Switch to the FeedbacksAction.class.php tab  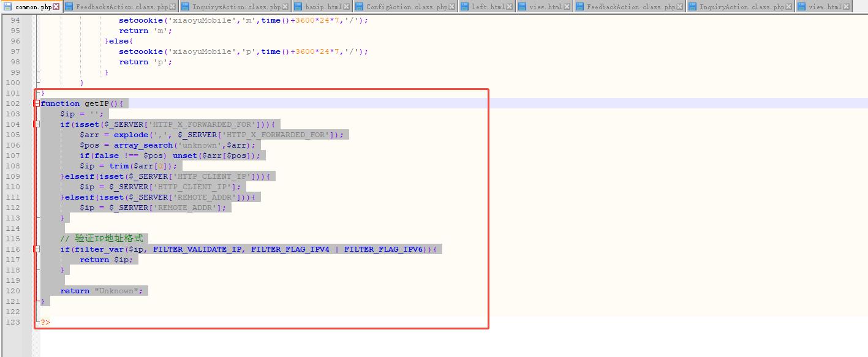(x=120, y=7)
